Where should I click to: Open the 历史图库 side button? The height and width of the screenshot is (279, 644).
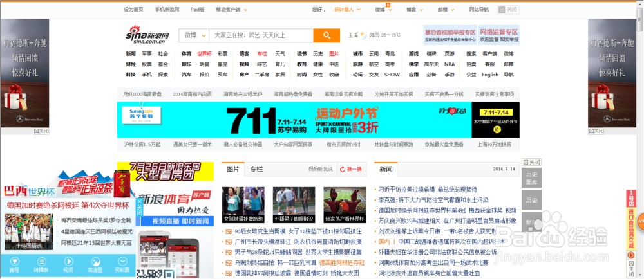531,177
